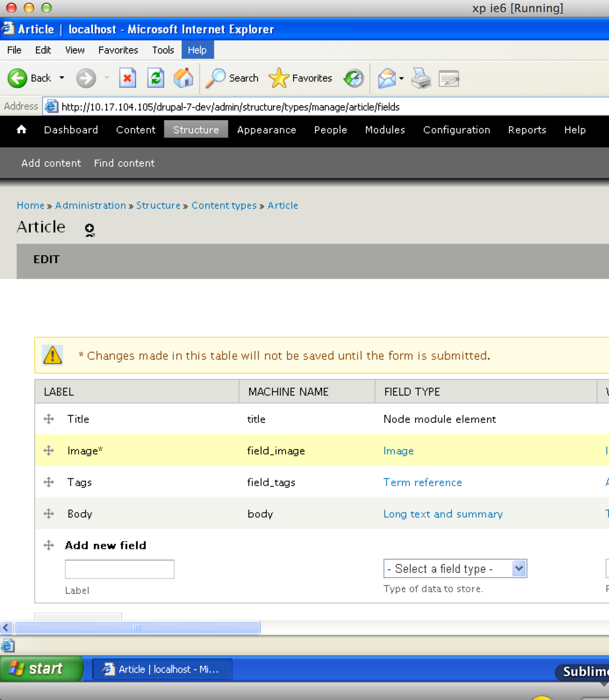Click the drag handle for Body row
Screen dimensions: 609x700
[49, 514]
